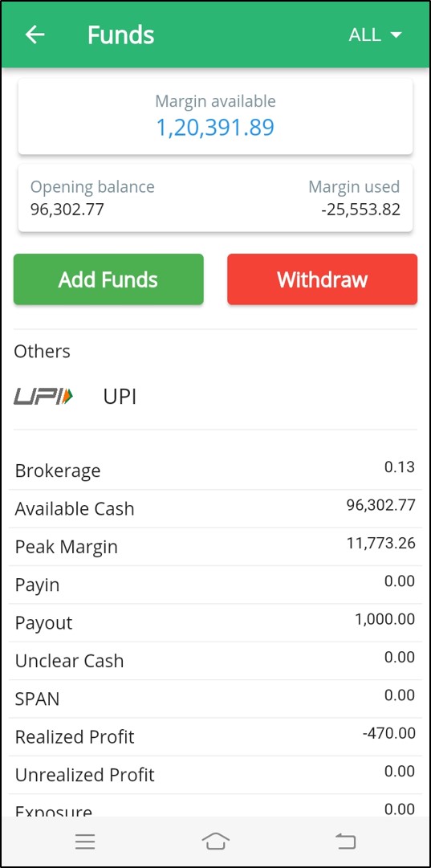This screenshot has height=868, width=431.
Task: Select the Others section heading
Action: coord(42,352)
